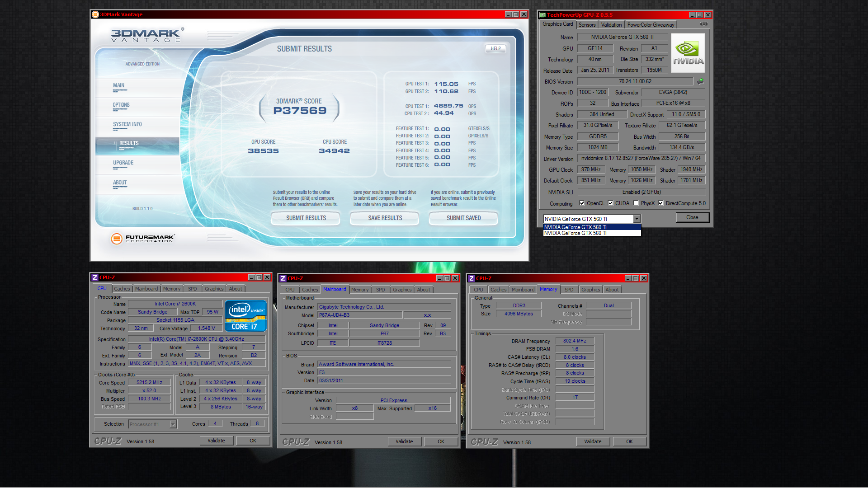Select OPTIONS in the 3DMark sidebar
Image resolution: width=868 pixels, height=488 pixels.
[137, 107]
